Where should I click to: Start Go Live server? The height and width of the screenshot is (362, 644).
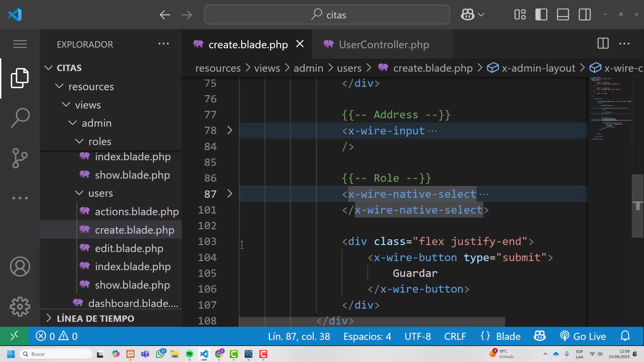pyautogui.click(x=583, y=336)
